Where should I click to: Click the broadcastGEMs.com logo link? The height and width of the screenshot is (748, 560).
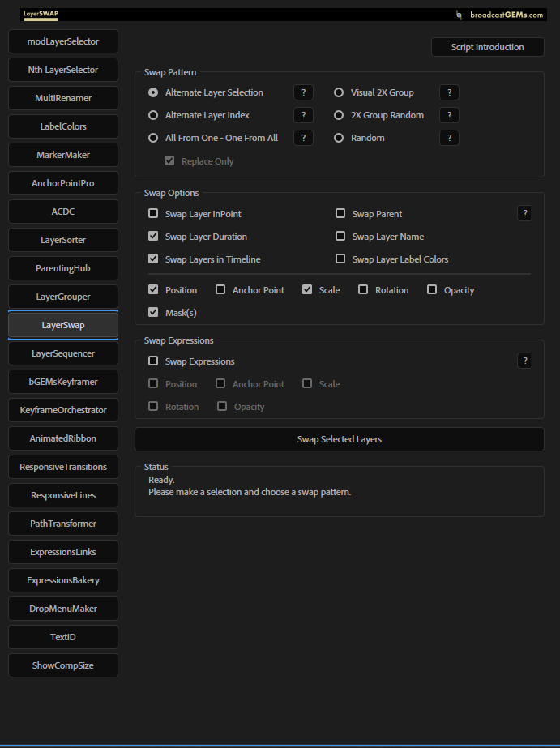point(499,15)
